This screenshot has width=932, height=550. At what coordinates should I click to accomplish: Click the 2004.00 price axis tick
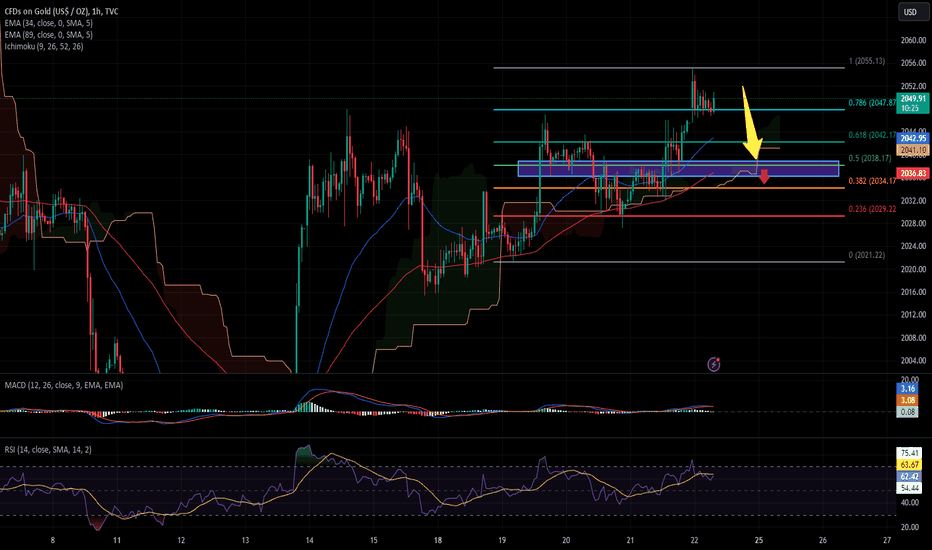tap(913, 360)
